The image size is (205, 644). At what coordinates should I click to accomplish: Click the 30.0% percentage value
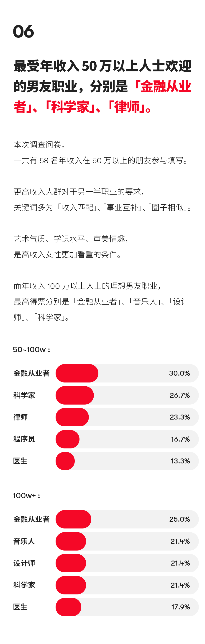[179, 373]
